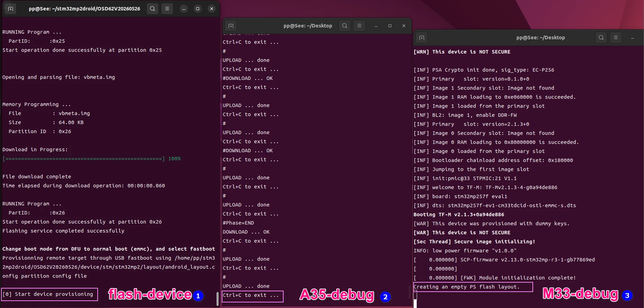The image size is (644, 308).
Task: Click 'Download in Progress:' text
Action: click(35, 149)
